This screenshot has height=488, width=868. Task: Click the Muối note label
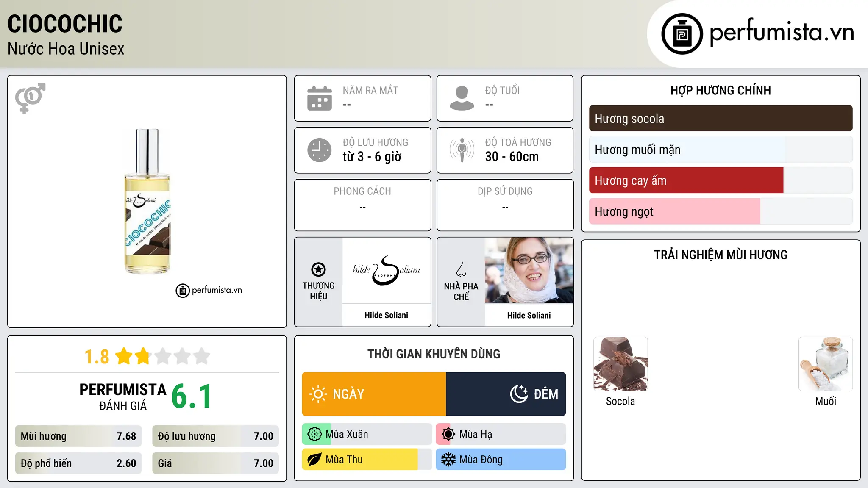[826, 401]
